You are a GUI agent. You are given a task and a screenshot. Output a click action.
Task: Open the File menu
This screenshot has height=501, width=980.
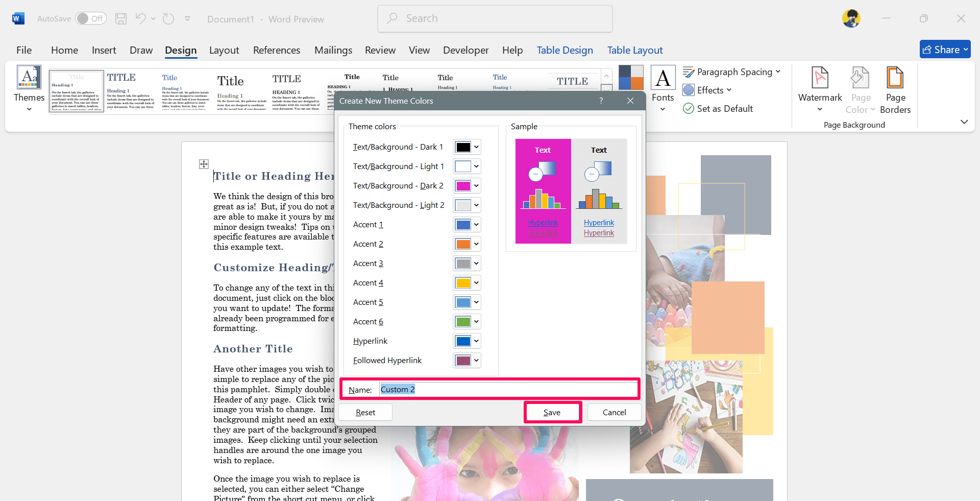pyautogui.click(x=24, y=50)
